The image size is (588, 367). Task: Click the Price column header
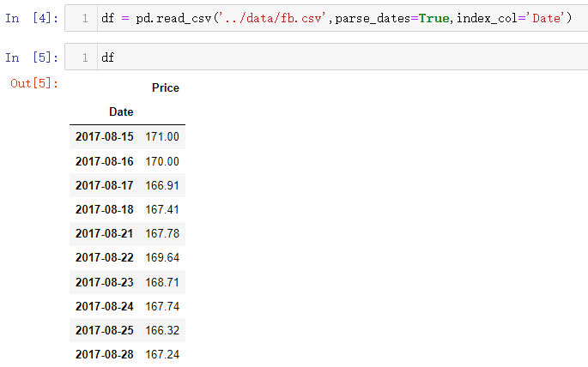point(166,88)
